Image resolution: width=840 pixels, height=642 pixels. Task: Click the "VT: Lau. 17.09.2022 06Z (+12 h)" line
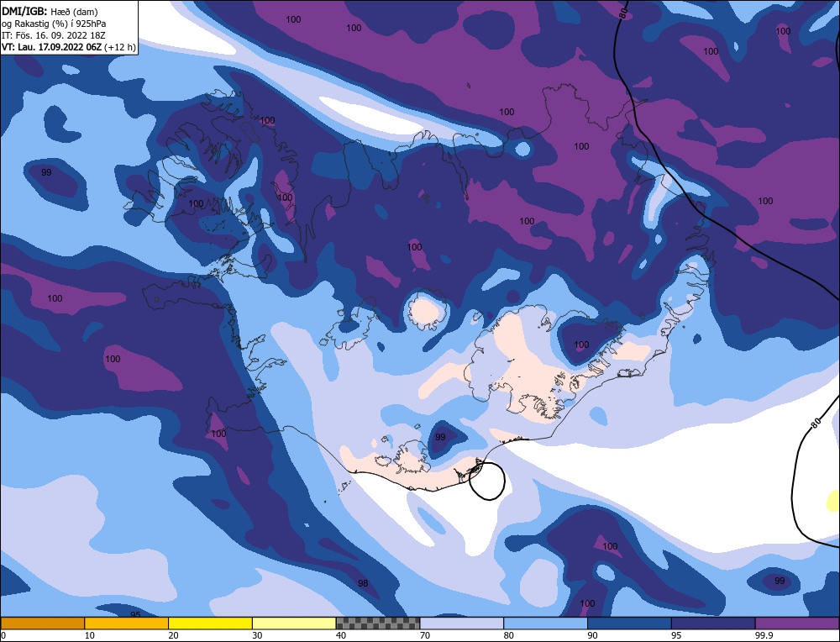click(69, 46)
